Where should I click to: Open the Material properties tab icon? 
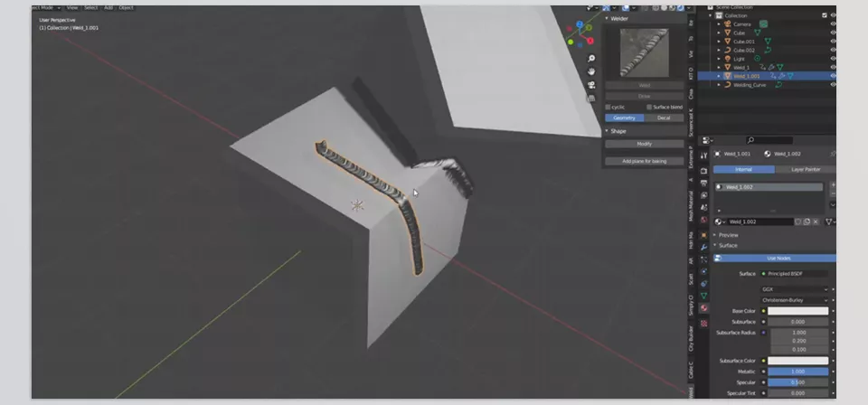[703, 308]
